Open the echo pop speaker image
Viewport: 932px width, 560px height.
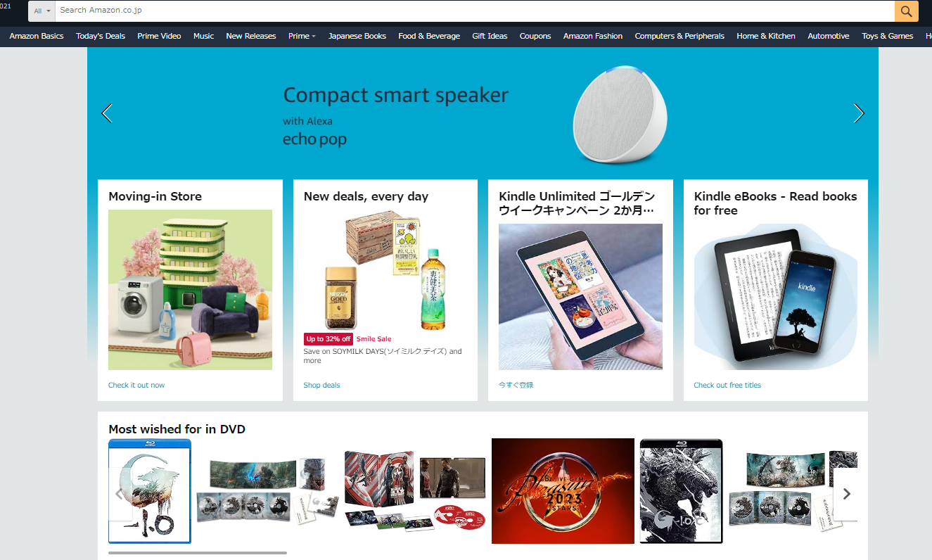(620, 115)
